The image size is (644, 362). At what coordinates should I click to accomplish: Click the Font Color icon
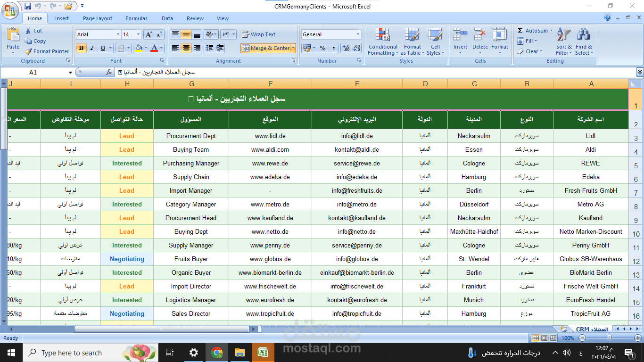click(x=154, y=48)
